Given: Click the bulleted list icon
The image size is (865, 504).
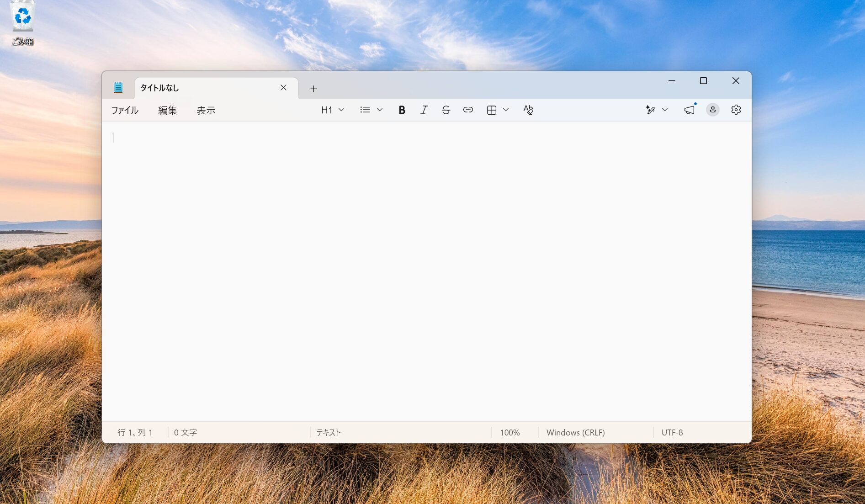Looking at the screenshot, I should [365, 110].
